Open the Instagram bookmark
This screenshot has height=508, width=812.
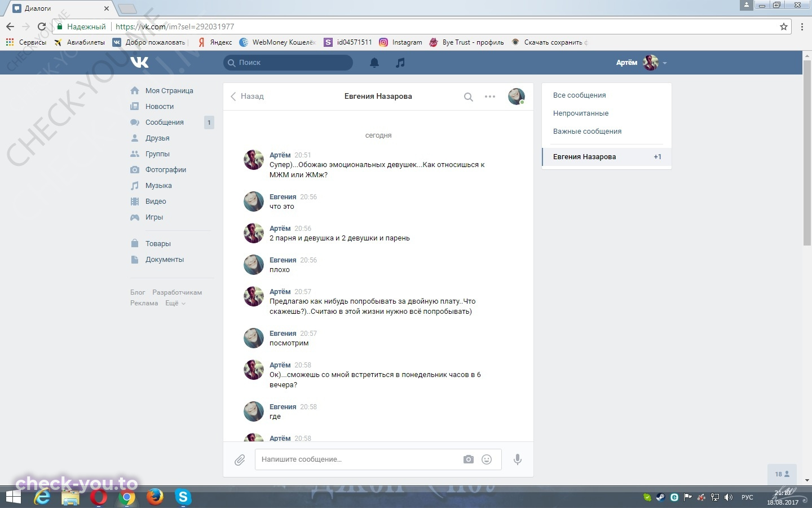point(400,42)
